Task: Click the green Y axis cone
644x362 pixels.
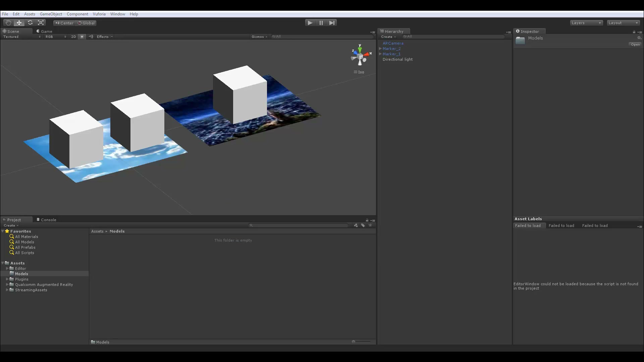Action: tap(360, 50)
